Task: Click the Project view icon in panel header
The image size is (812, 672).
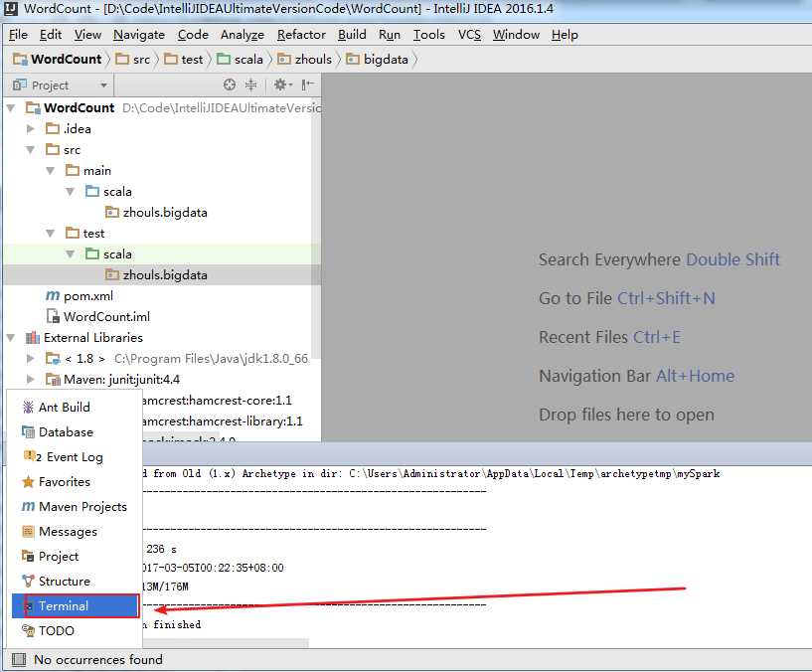Action: (20, 84)
